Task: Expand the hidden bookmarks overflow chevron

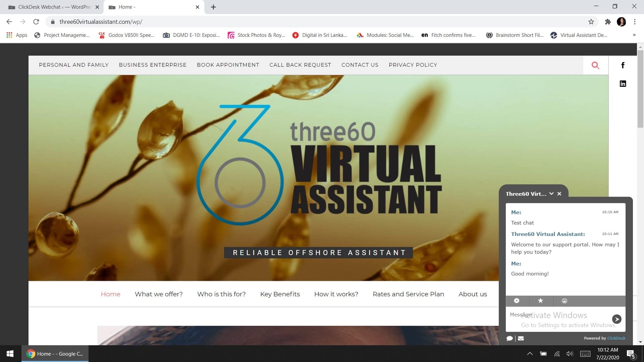Action: tap(634, 35)
